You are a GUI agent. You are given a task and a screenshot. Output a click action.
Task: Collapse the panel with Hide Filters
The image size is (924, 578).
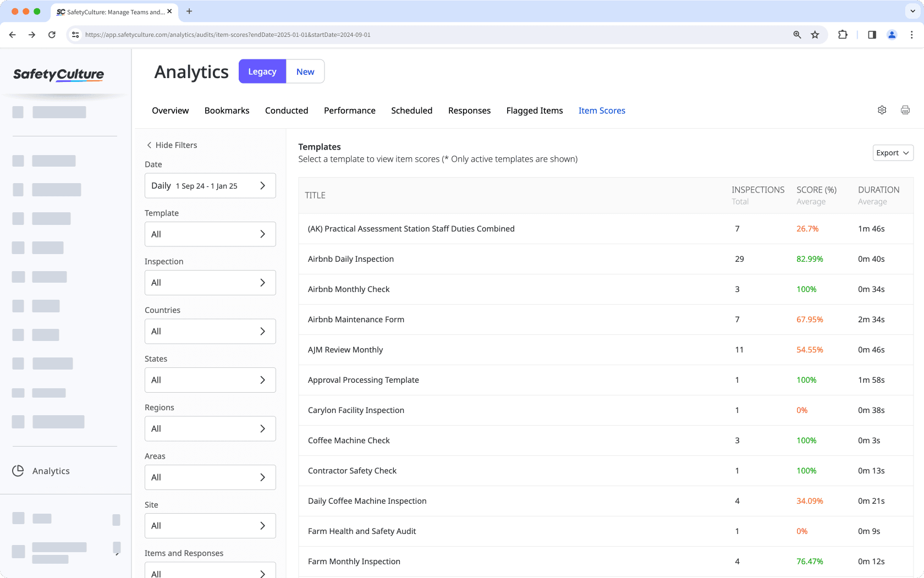[x=172, y=145]
